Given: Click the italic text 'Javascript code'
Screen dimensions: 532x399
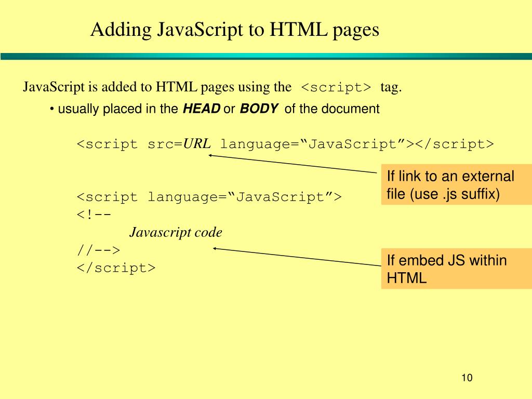Looking at the screenshot, I should coord(176,232).
